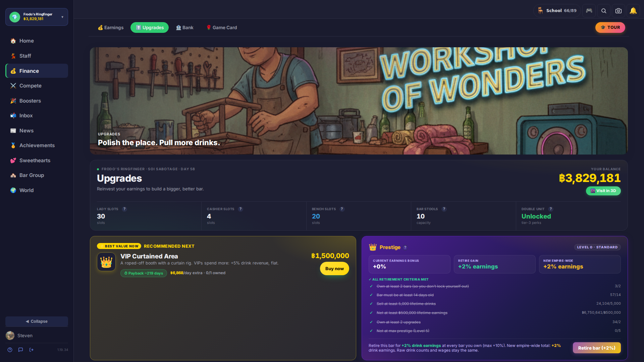Screen dimensions: 644x362
Task: Click the ฿3,829,181 balance amount in the Upgrades panel
Action: pos(590,178)
